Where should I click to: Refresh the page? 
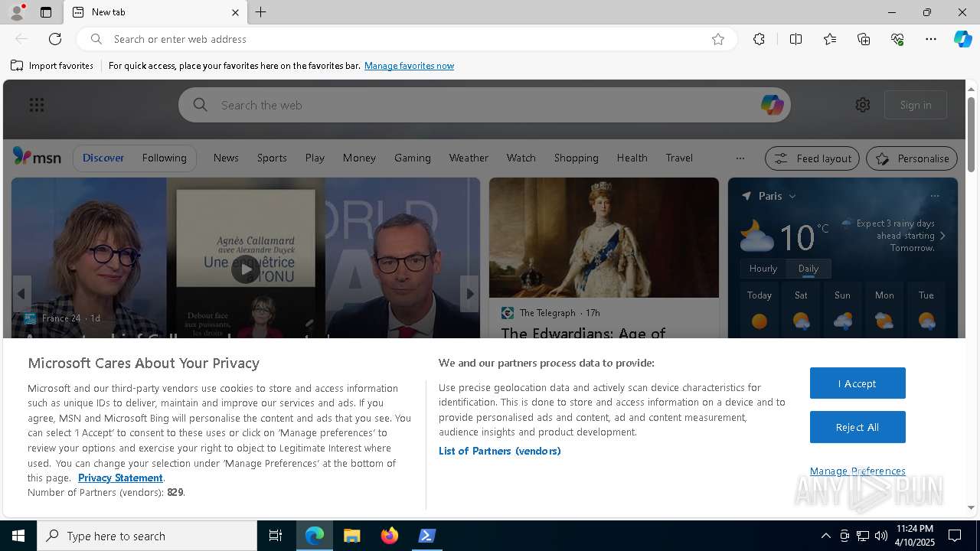pos(55,39)
